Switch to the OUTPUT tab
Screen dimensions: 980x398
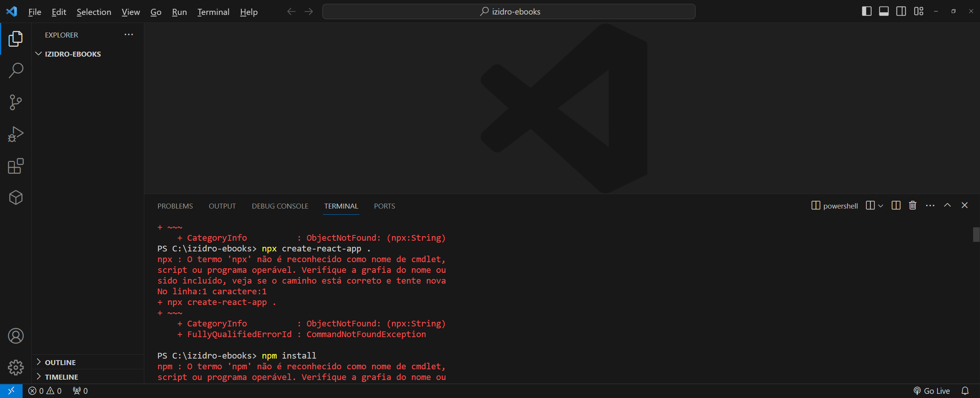[222, 206]
